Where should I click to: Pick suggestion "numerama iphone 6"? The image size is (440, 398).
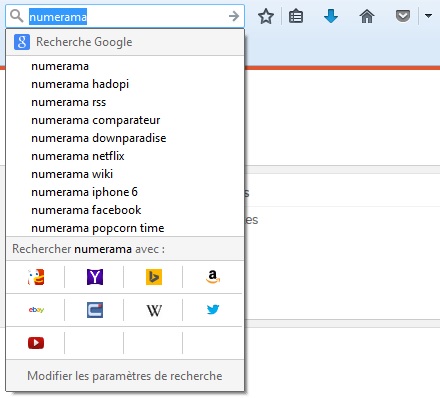coord(125,192)
